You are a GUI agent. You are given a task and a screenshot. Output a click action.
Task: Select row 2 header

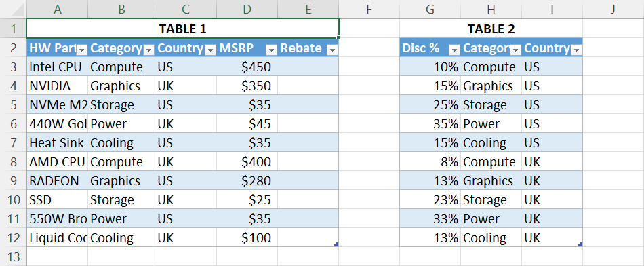(13, 47)
